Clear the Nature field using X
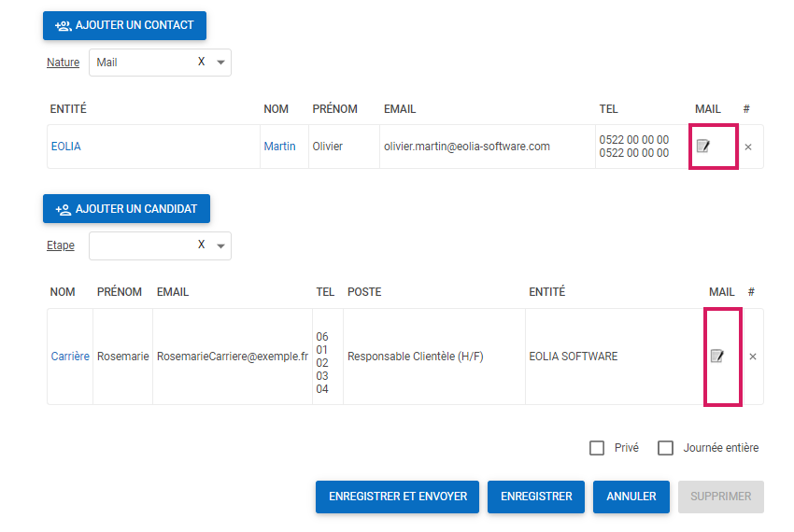The width and height of the screenshot is (794, 532). (x=202, y=63)
